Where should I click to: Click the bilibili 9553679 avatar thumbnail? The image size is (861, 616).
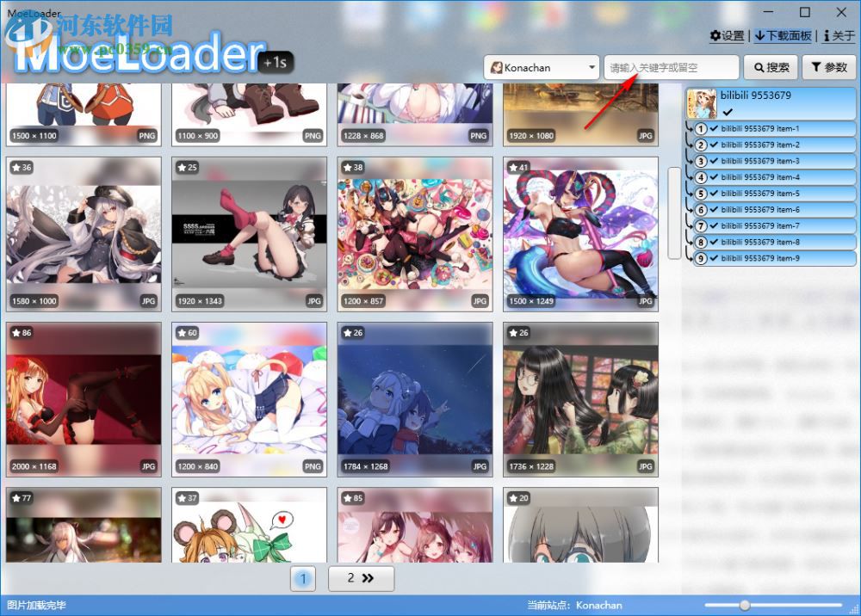[x=703, y=104]
